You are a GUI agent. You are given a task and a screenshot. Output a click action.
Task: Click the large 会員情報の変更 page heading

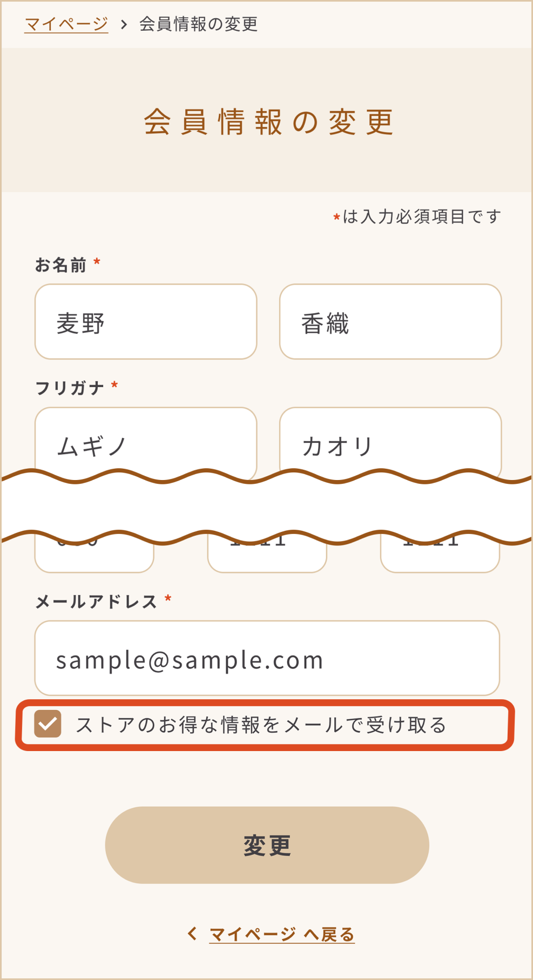click(268, 122)
